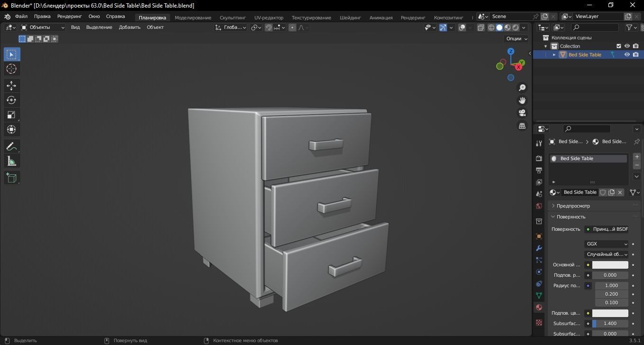Screen dimensions: 644x345
Task: Click the pan view hand icon
Action: [522, 100]
